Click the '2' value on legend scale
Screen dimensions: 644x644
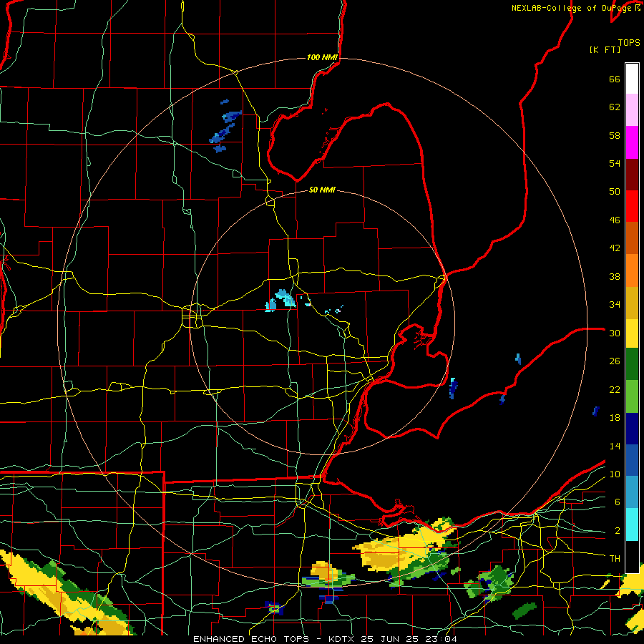618,531
